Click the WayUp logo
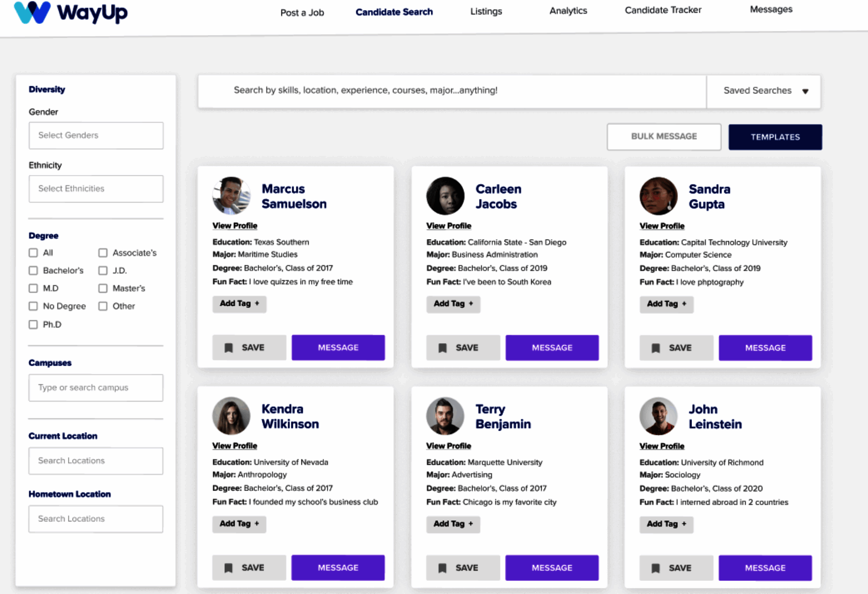This screenshot has width=868, height=594. (x=71, y=13)
